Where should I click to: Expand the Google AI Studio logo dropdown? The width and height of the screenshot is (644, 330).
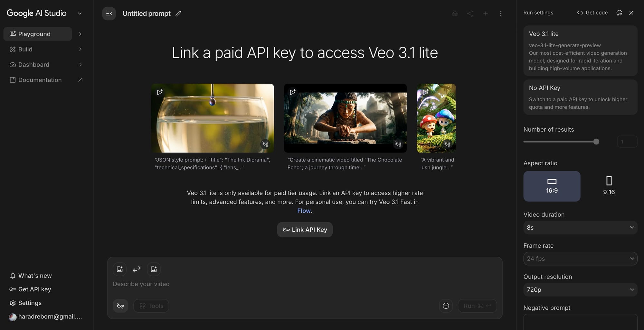point(80,14)
